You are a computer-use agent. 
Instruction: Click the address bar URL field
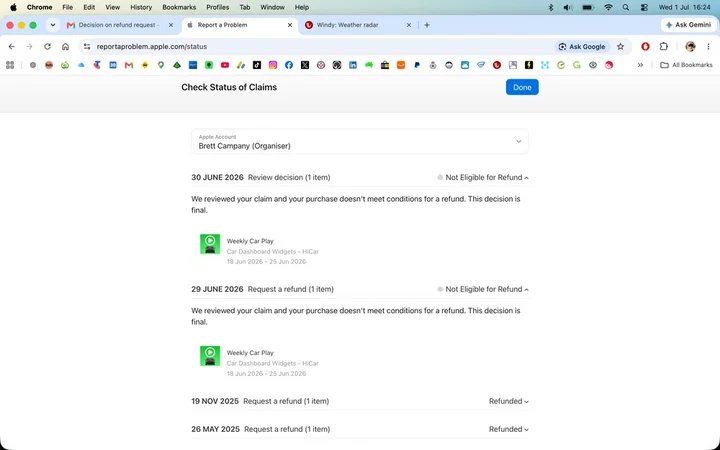click(317, 46)
